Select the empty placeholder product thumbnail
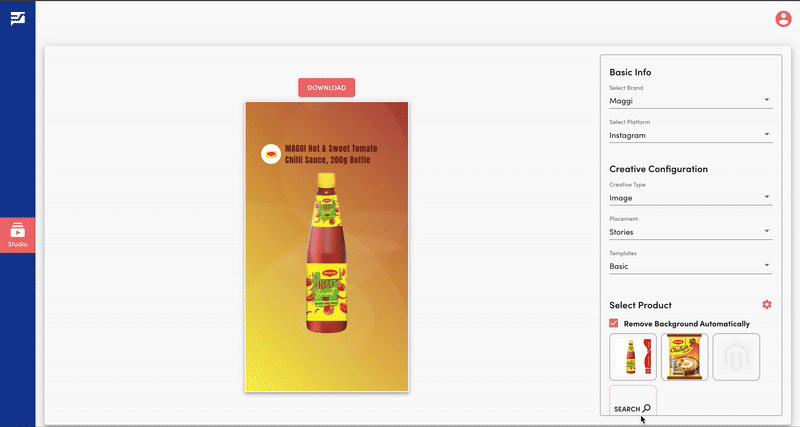 736,357
